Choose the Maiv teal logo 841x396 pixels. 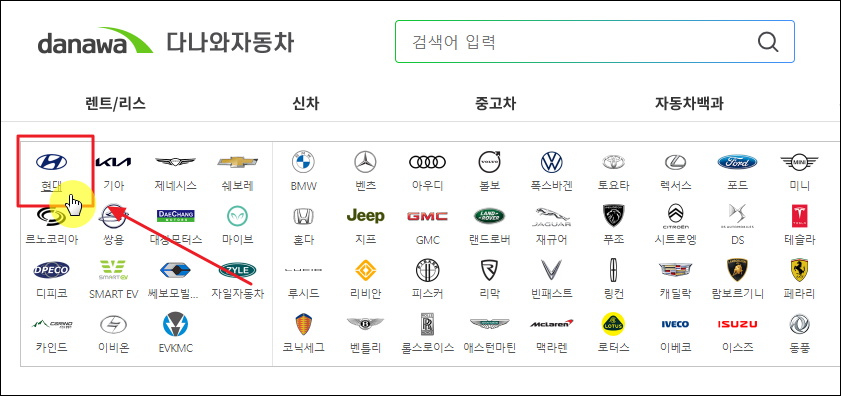click(238, 216)
